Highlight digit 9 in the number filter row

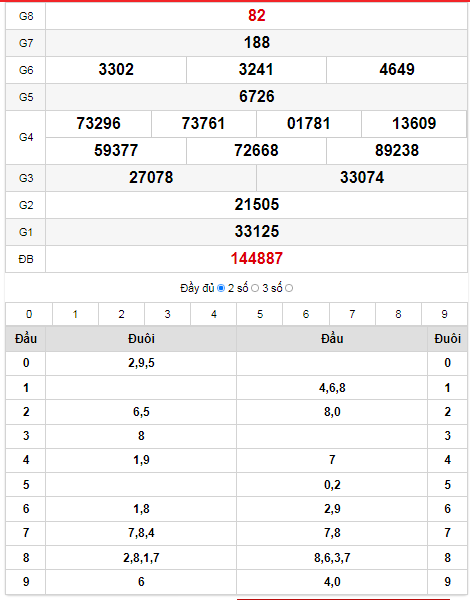pos(444,314)
